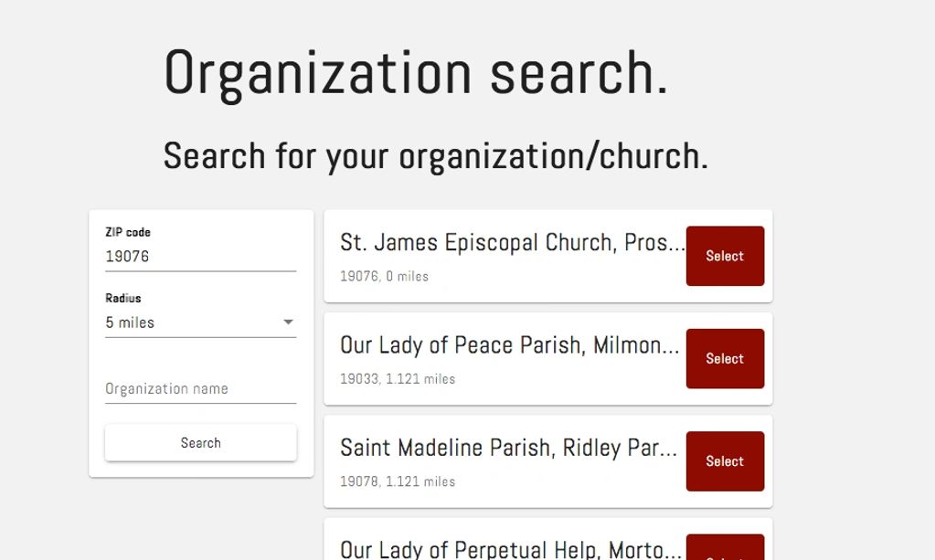Focus the Organization name field
This screenshot has width=935, height=560.
(200, 389)
